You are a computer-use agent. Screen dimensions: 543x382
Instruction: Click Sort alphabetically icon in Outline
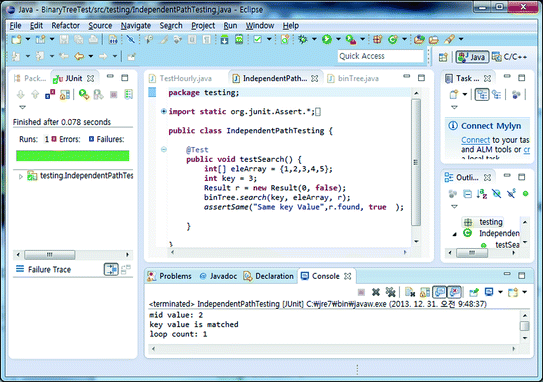(x=482, y=194)
